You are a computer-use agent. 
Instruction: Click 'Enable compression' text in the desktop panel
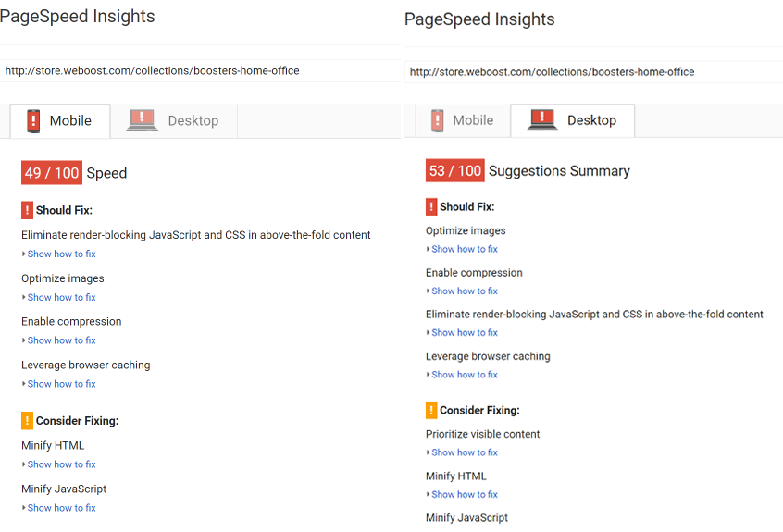click(x=475, y=273)
